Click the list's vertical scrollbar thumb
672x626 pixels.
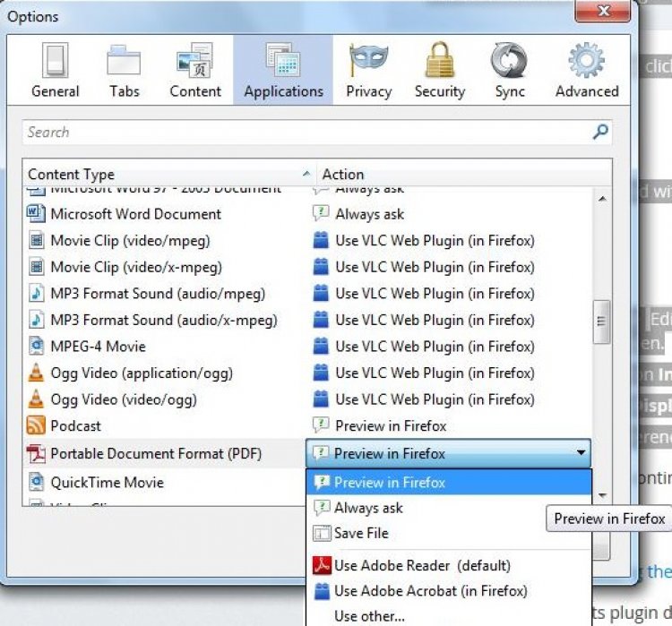(x=602, y=321)
